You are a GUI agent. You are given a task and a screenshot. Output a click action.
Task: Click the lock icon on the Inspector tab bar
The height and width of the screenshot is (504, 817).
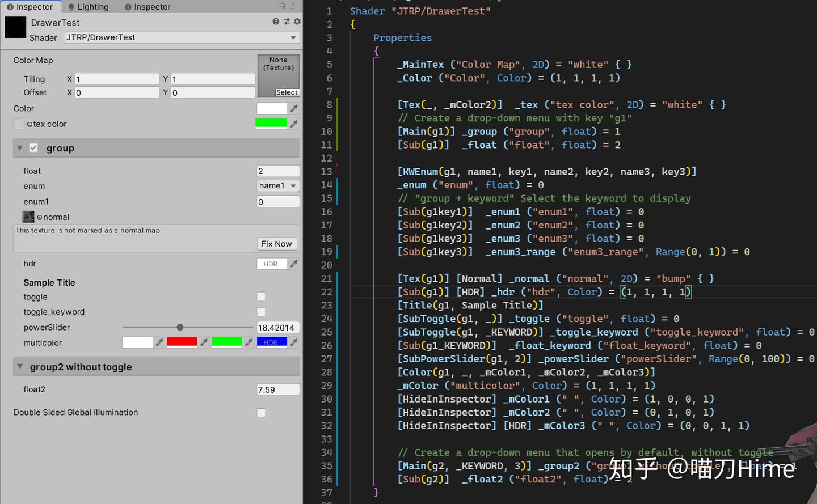point(282,6)
